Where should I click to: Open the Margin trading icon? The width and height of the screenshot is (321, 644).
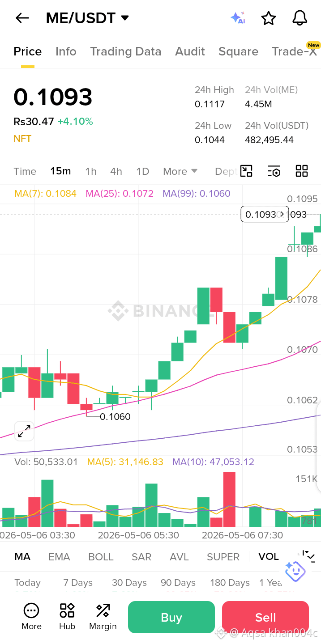(103, 617)
